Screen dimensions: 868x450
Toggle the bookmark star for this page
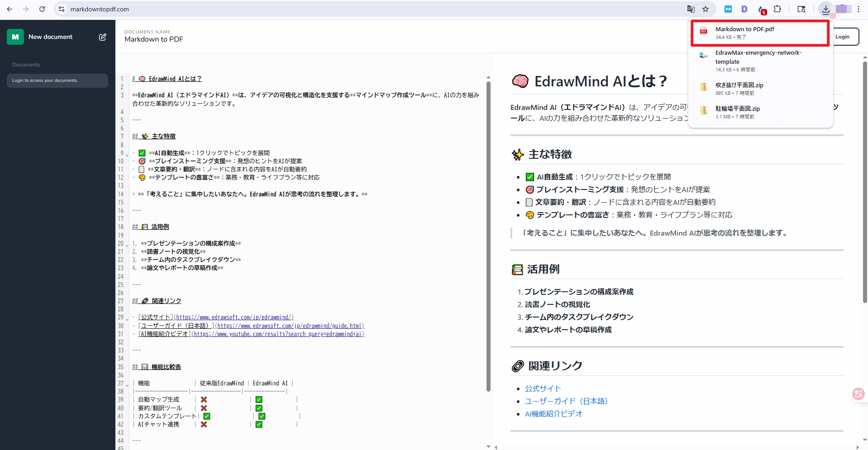pyautogui.click(x=705, y=9)
